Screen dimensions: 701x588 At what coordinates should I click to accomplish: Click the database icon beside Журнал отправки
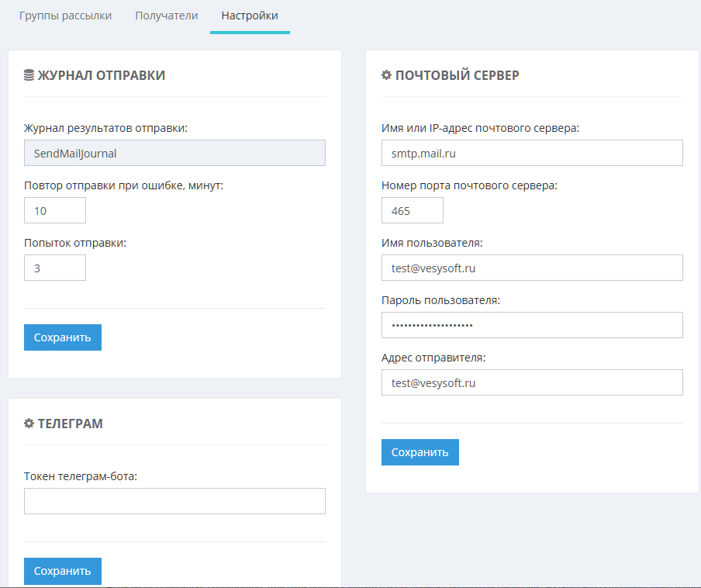coord(29,75)
